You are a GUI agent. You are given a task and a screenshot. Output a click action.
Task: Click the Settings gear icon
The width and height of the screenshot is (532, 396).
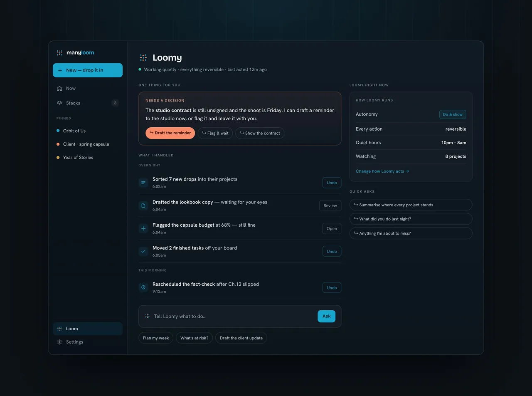[59, 342]
